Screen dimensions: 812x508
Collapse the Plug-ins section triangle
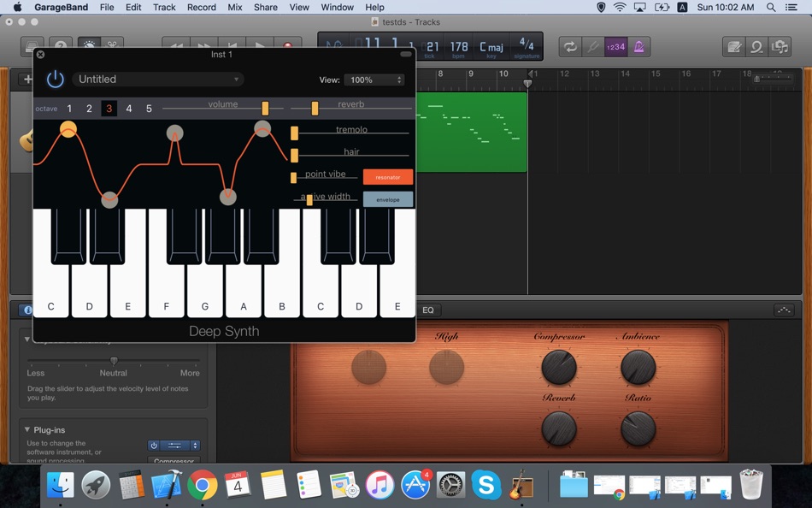[x=27, y=429]
